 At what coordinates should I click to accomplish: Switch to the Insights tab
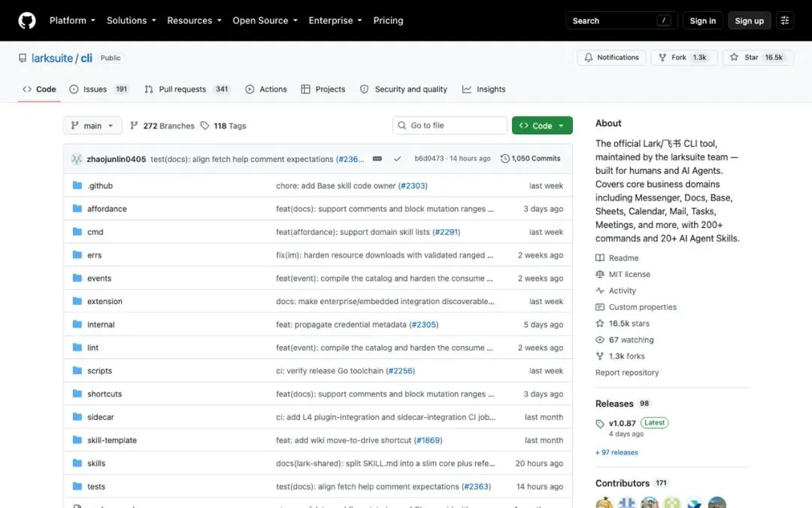coord(483,89)
